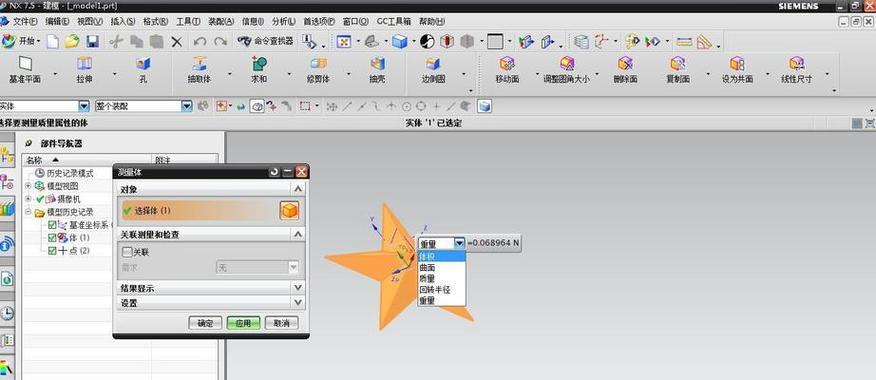Image resolution: width=876 pixels, height=380 pixels.
Task: Choose 体积 in the measurement list
Action: coord(441,256)
